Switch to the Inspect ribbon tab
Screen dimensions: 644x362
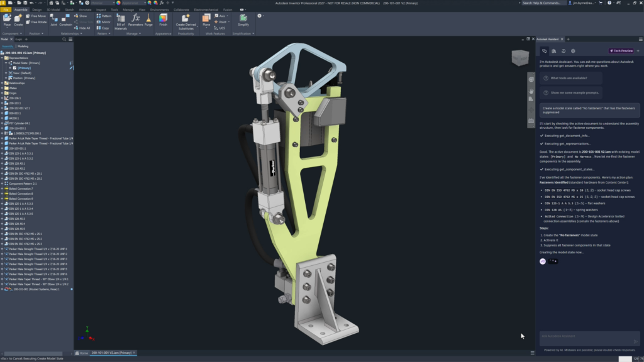[x=101, y=9]
